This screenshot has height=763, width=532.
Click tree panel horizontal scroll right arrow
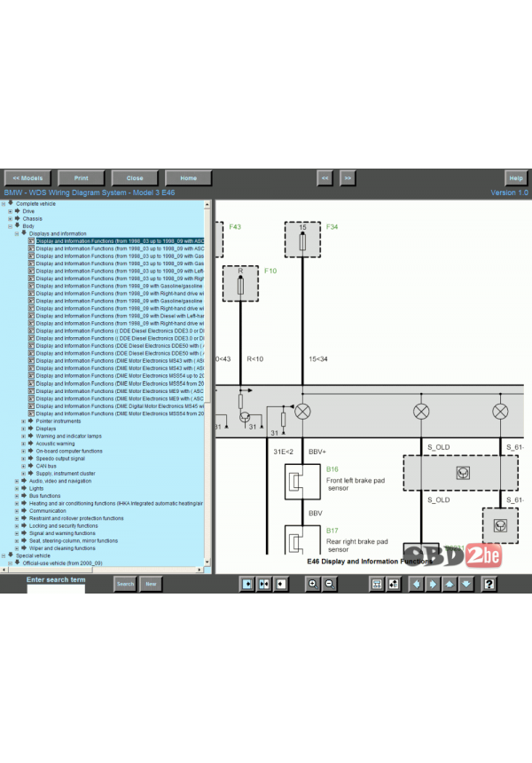coord(199,570)
